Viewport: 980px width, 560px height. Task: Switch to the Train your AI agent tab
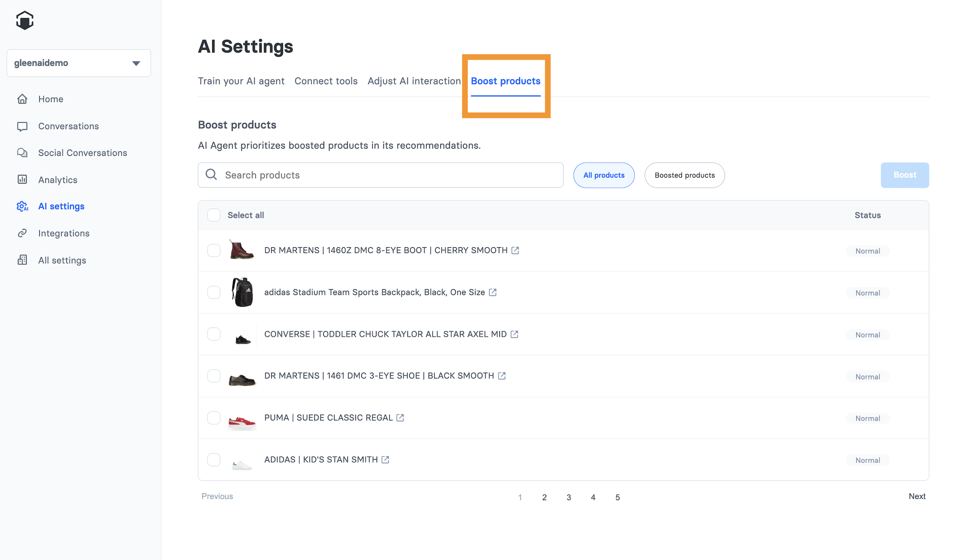click(x=241, y=81)
